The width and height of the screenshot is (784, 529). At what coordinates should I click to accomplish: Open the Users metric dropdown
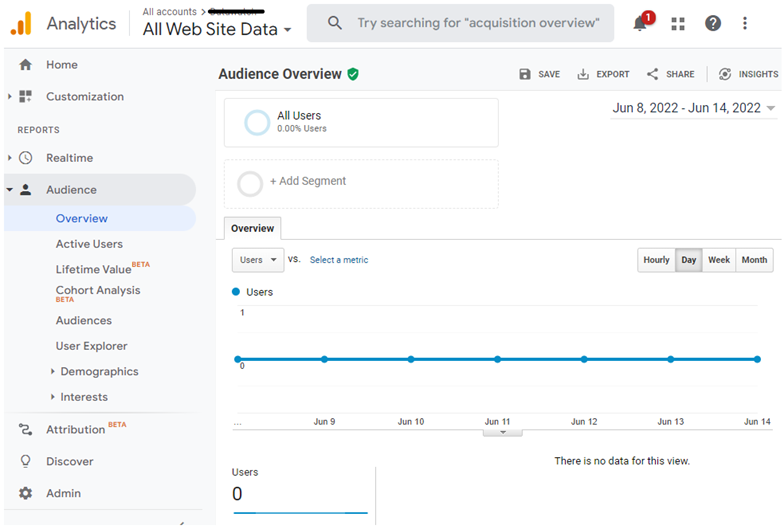258,260
